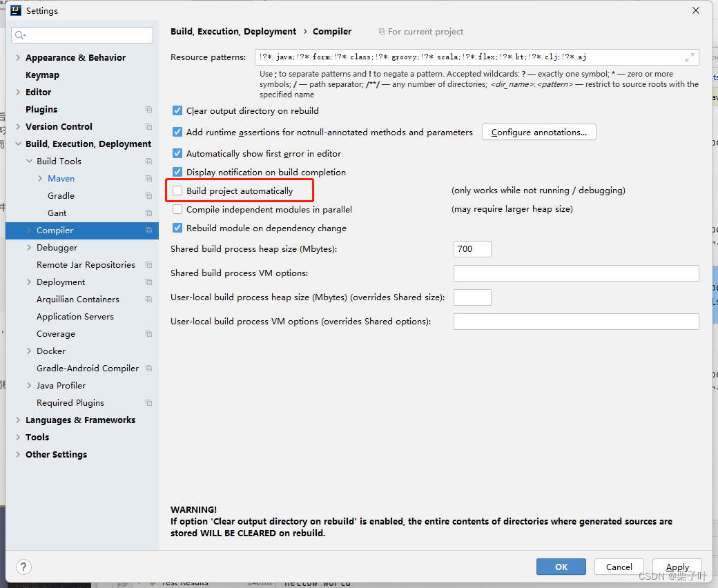Expand the Compiler node arrow
718x588 pixels.
(x=29, y=231)
